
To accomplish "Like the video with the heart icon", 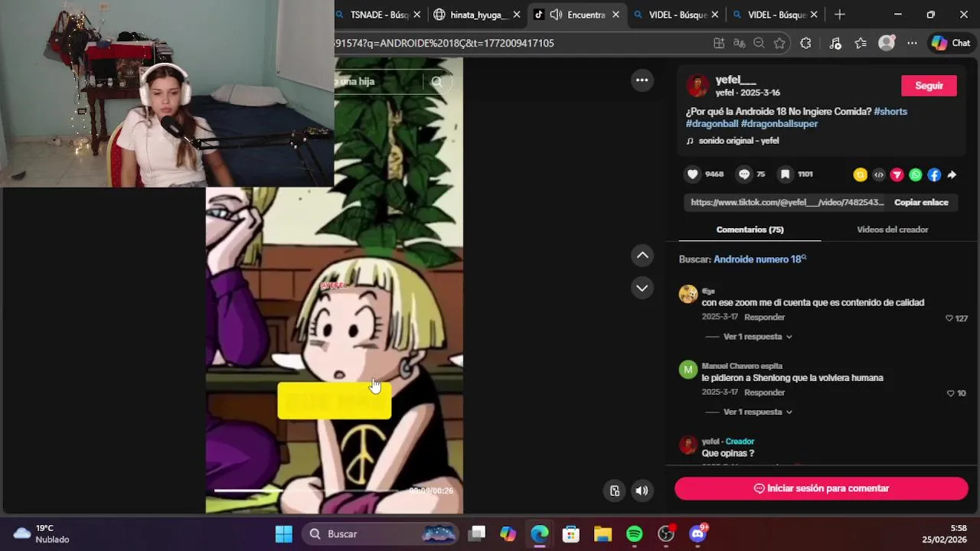I will pos(693,174).
